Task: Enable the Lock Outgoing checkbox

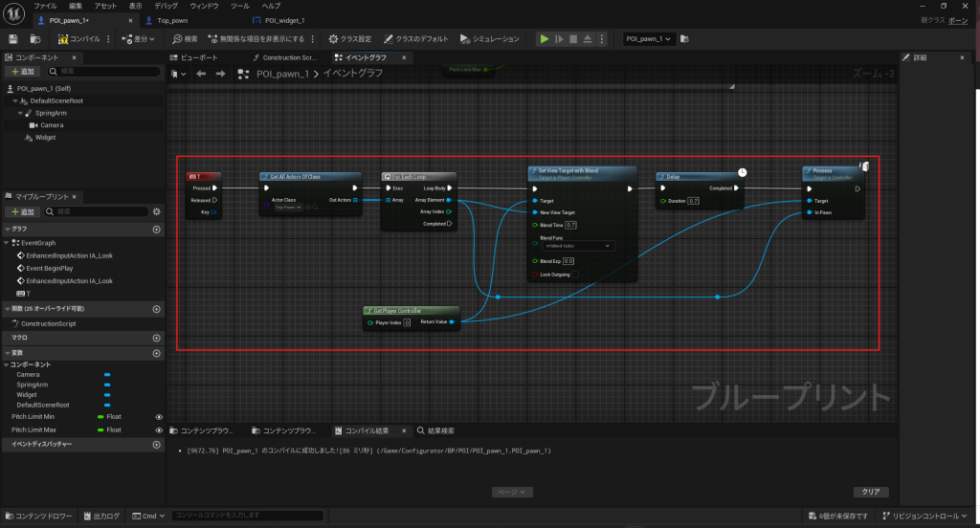Action: pyautogui.click(x=533, y=275)
